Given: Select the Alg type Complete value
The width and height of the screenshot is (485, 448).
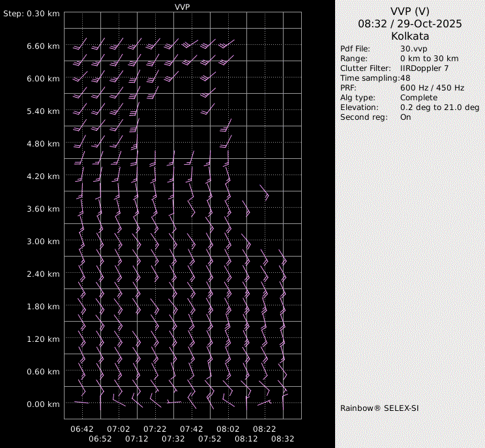Looking at the screenshot, I should pyautogui.click(x=419, y=98).
